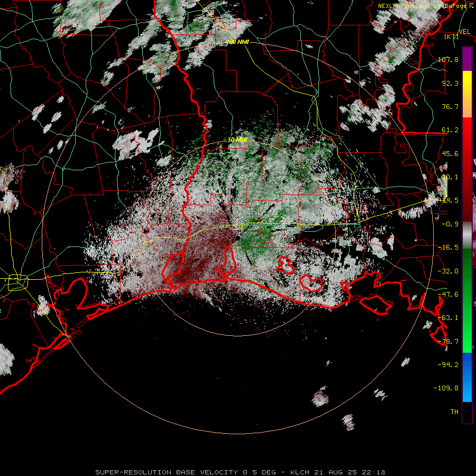
Task: Click the VEL legend title
Action: tap(464, 32)
